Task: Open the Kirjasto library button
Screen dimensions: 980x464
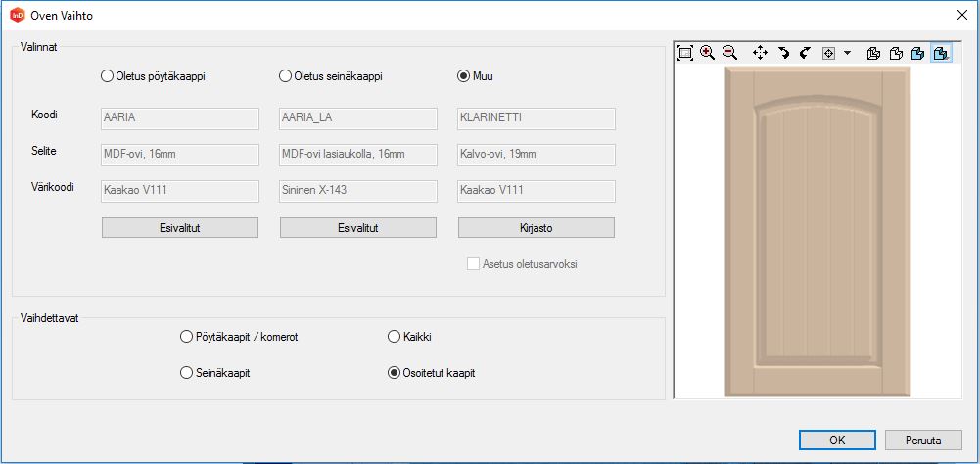Action: point(537,228)
